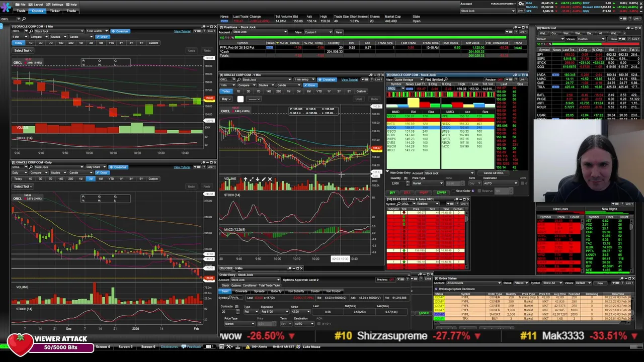This screenshot has width=644, height=362.
Task: Open the Select Tool dropdown in the 5 Min chart
Action: 23,50
